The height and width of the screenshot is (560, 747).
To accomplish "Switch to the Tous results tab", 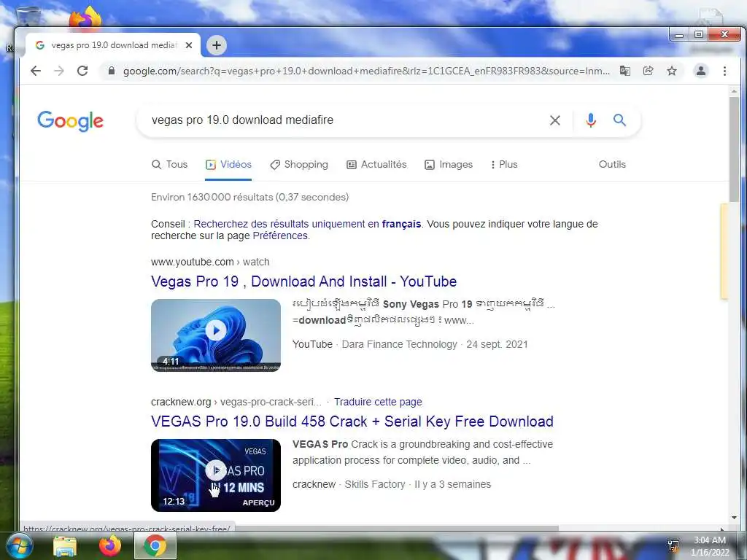I will 169,164.
